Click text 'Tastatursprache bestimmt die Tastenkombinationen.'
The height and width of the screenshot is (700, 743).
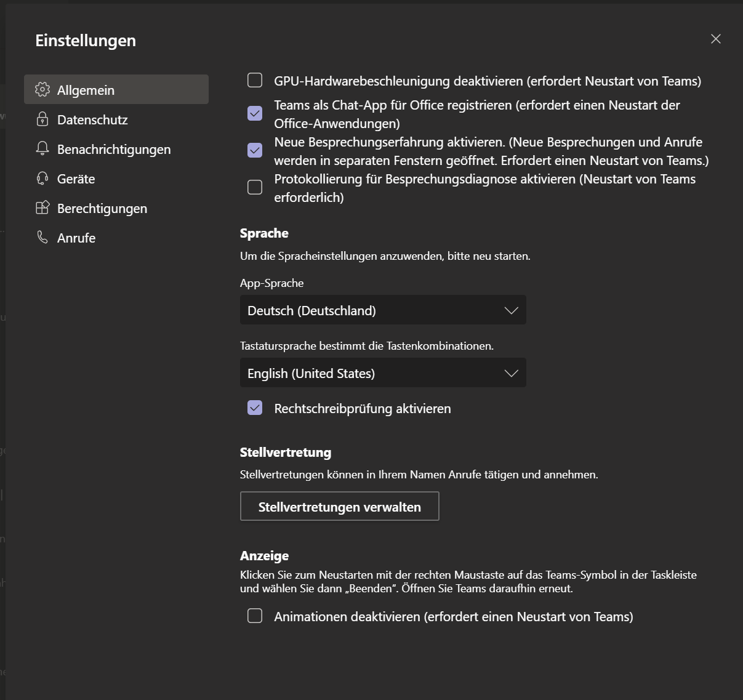point(367,346)
